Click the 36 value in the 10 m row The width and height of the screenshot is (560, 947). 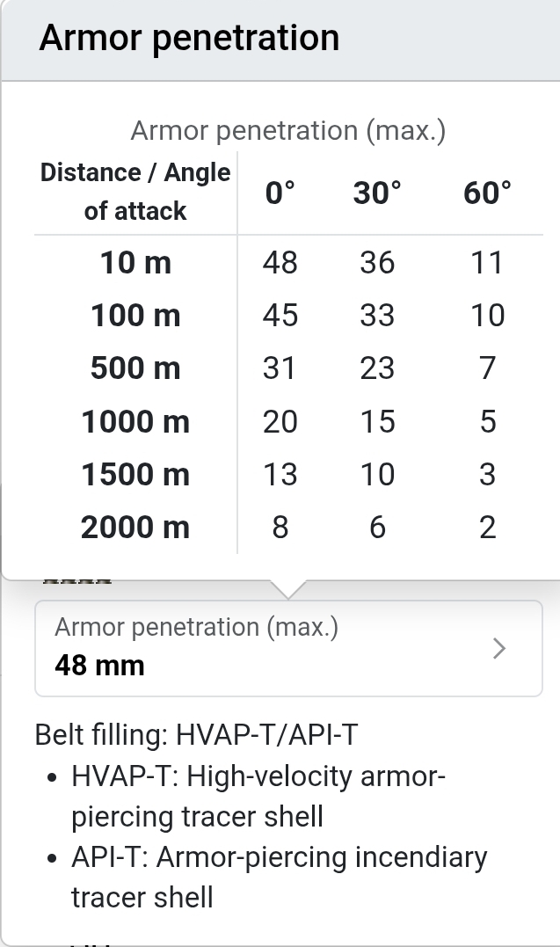377,262
